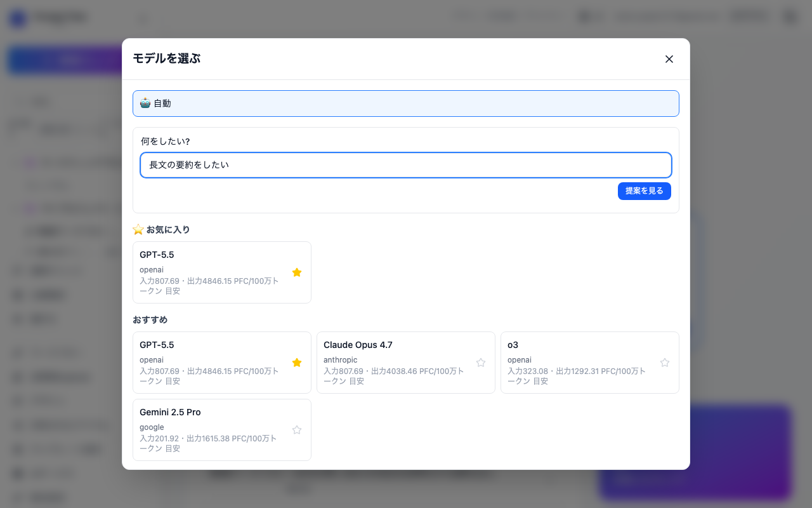Star the o3 model as favorite

[x=665, y=363]
